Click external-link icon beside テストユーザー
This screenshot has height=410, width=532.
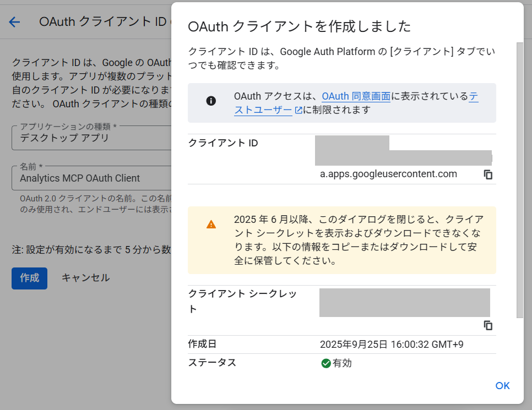coord(298,110)
